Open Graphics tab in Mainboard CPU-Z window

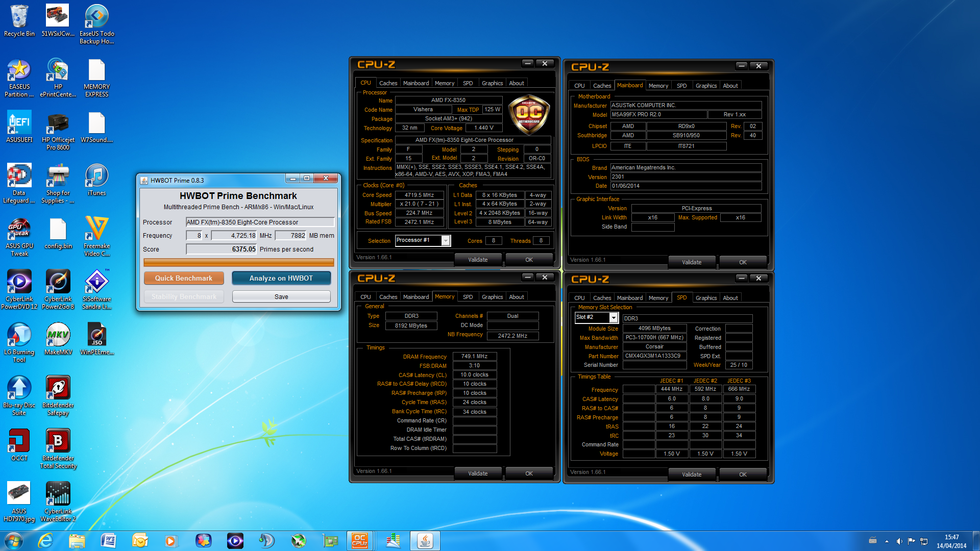point(706,86)
